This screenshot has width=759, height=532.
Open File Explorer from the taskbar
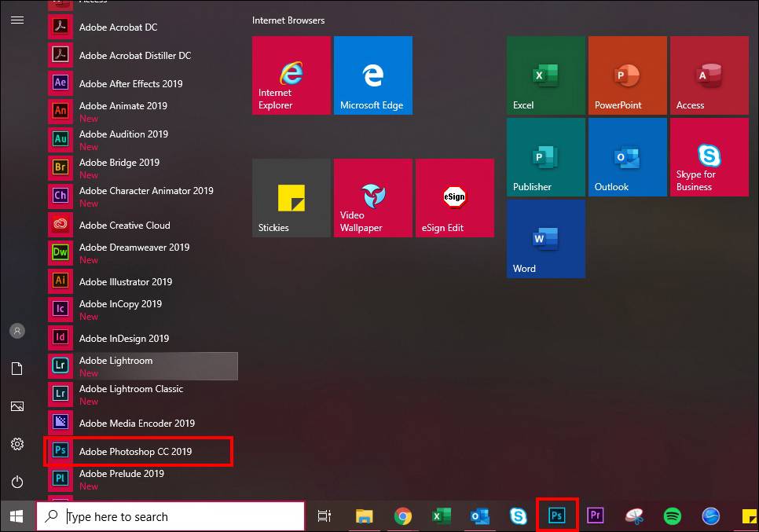[x=365, y=516]
